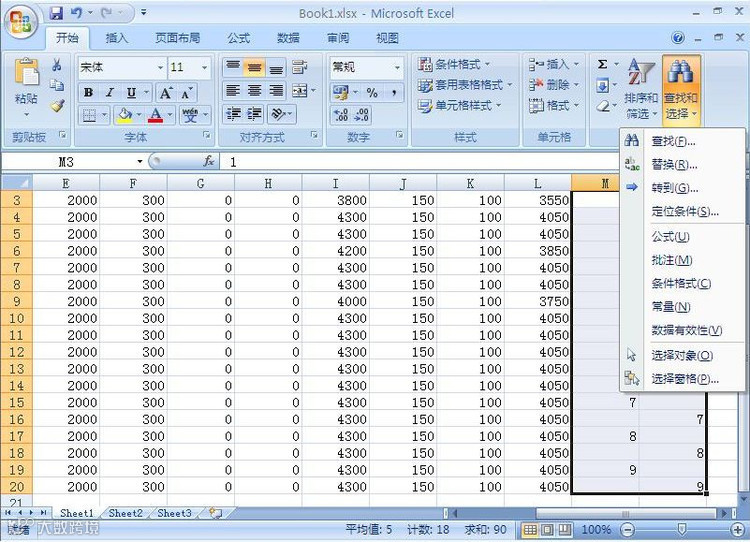Image resolution: width=750 pixels, height=542 pixels.
Task: Open the Fill down arrow icon
Action: [x=603, y=86]
